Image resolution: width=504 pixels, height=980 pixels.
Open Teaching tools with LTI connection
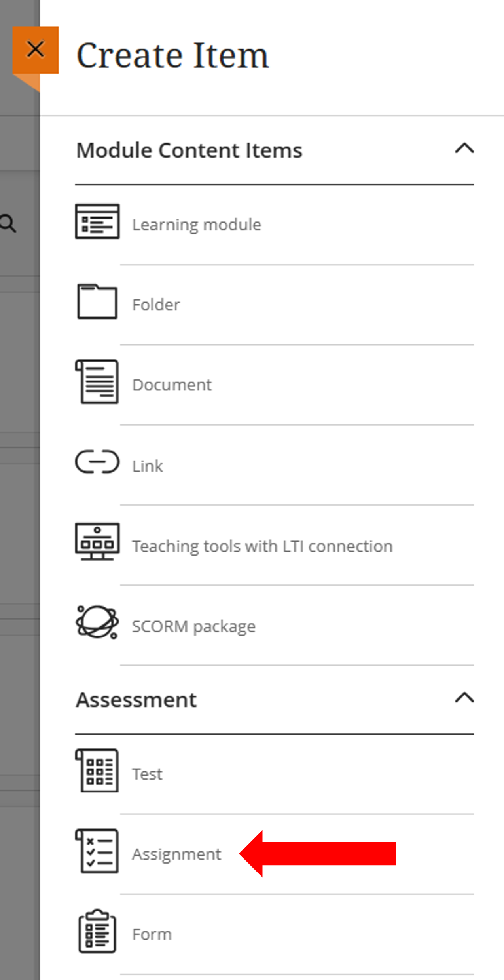[x=262, y=546]
